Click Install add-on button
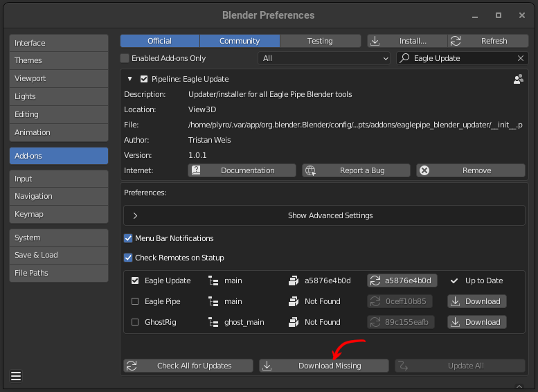The width and height of the screenshot is (538, 392). tap(407, 41)
